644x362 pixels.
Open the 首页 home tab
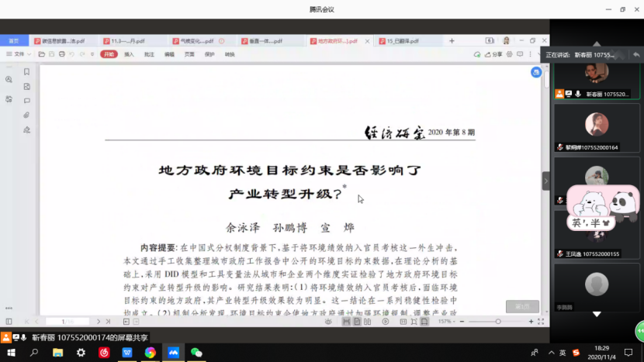click(14, 40)
